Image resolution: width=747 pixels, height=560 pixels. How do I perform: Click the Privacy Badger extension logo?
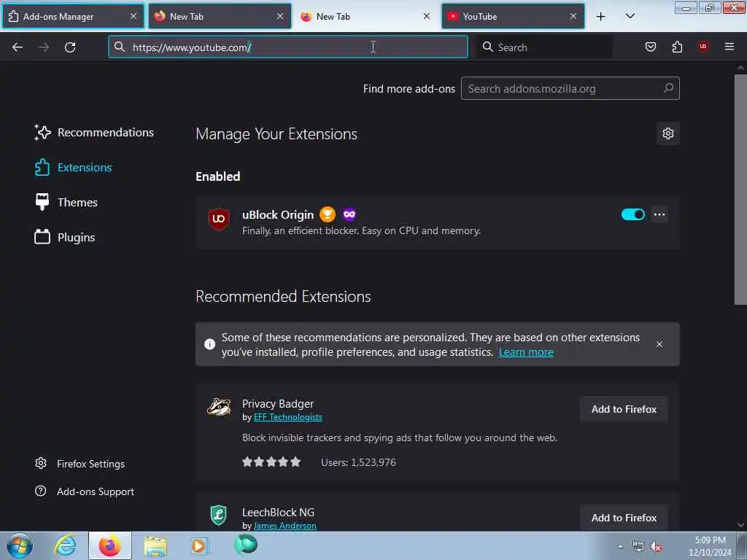coord(219,407)
